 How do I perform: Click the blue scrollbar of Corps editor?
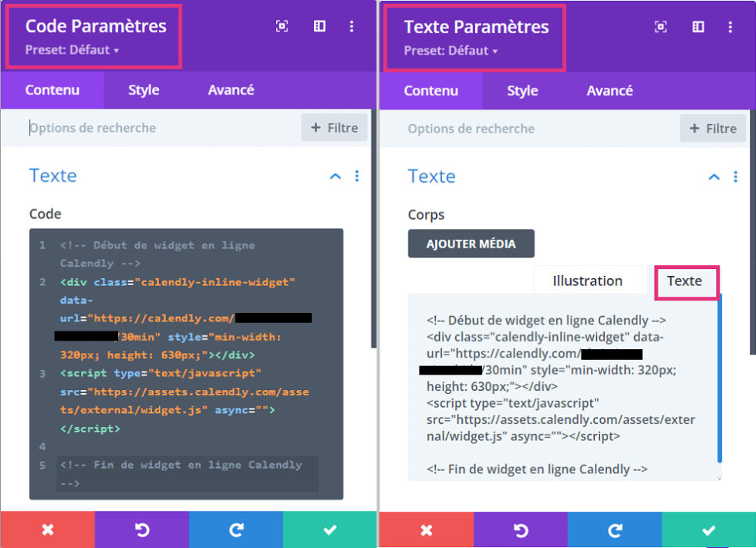(719, 378)
